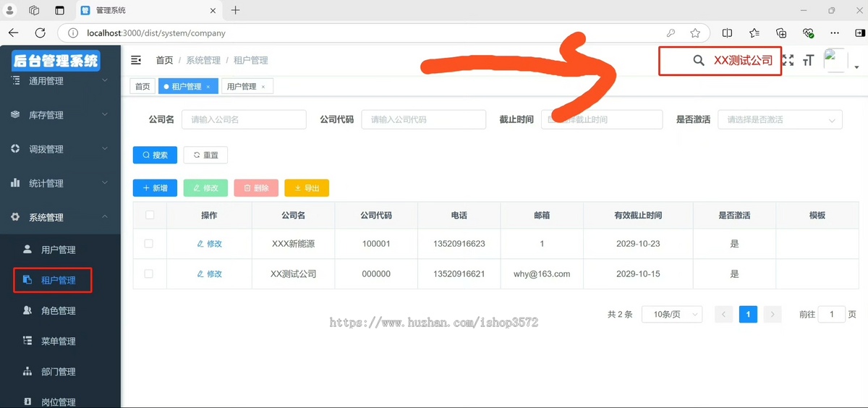The height and width of the screenshot is (408, 868).
Task: Click 修改 link in XX测试公司 row
Action: [209, 274]
